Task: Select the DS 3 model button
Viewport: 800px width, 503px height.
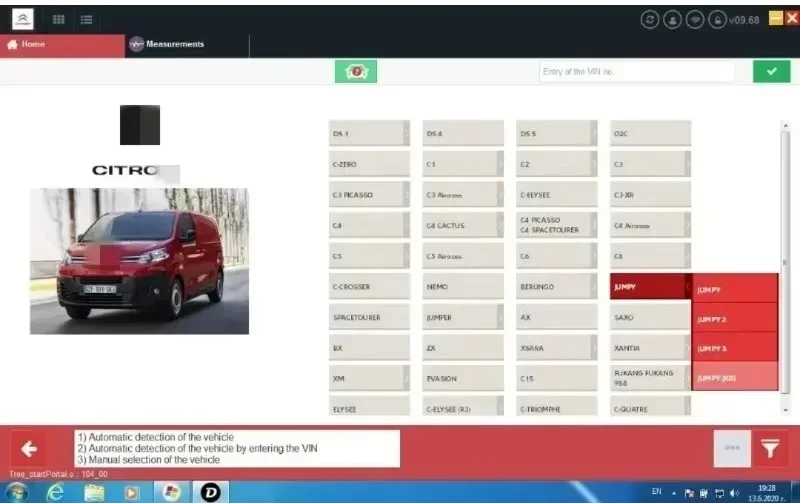Action: point(369,134)
